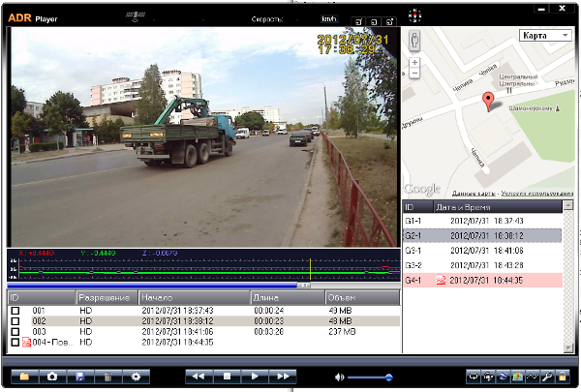
Task: Open the Условия использования link
Action: 537,194
